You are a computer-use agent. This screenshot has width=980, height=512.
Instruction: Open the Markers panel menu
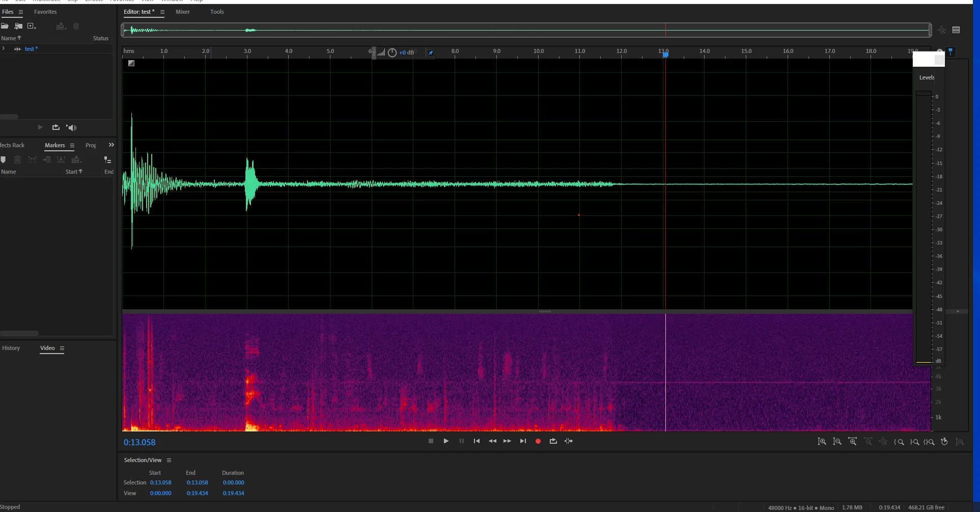point(72,145)
